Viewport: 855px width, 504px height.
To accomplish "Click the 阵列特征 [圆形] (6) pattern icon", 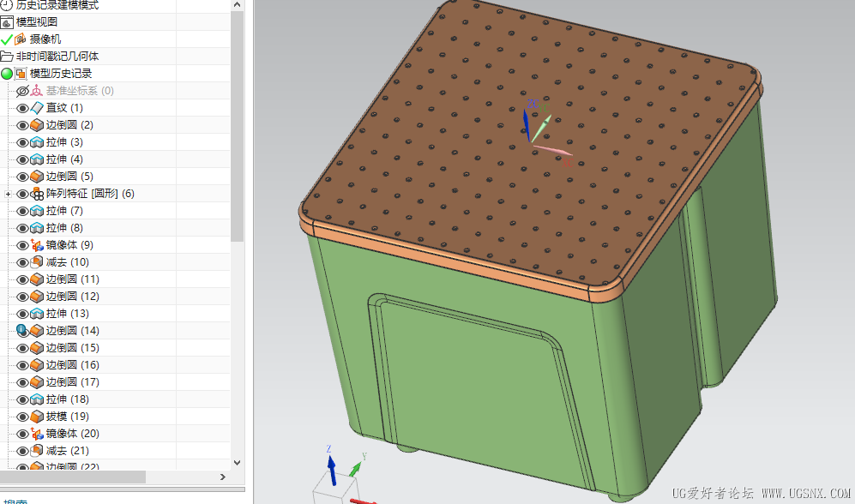I will pyautogui.click(x=37, y=194).
